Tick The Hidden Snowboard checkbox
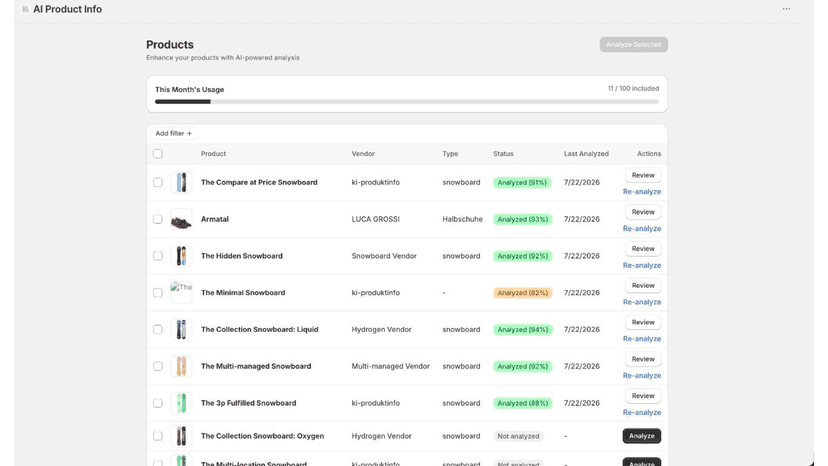This screenshot has width=828, height=466. 158,256
